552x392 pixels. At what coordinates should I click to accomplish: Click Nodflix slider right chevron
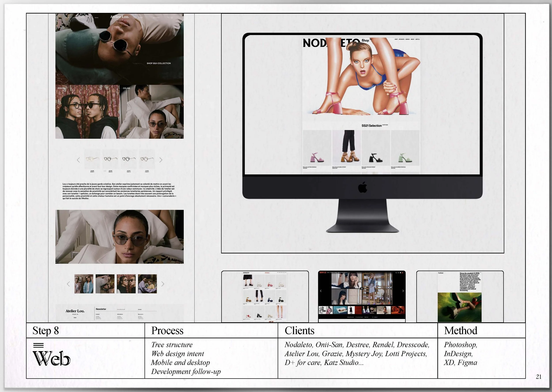pos(403,291)
